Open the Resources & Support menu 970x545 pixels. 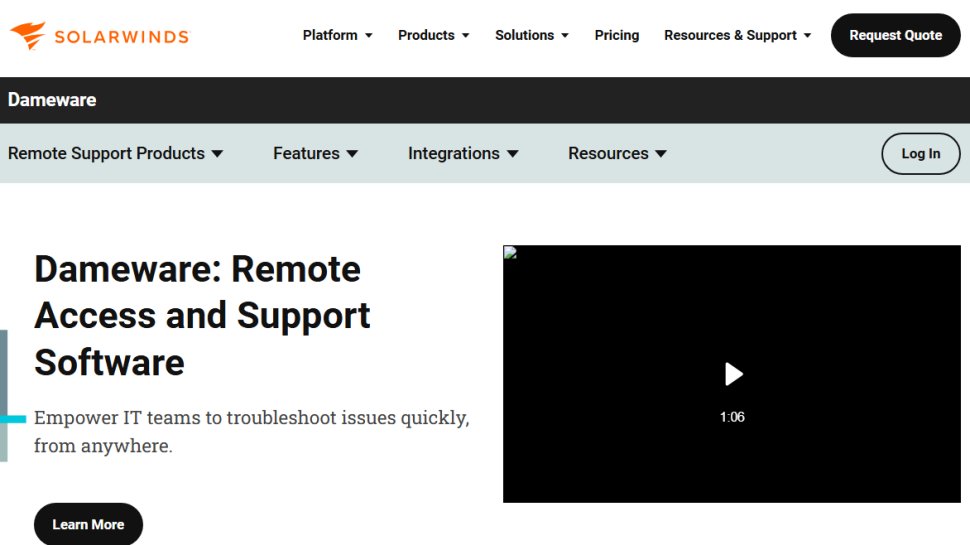pos(730,35)
